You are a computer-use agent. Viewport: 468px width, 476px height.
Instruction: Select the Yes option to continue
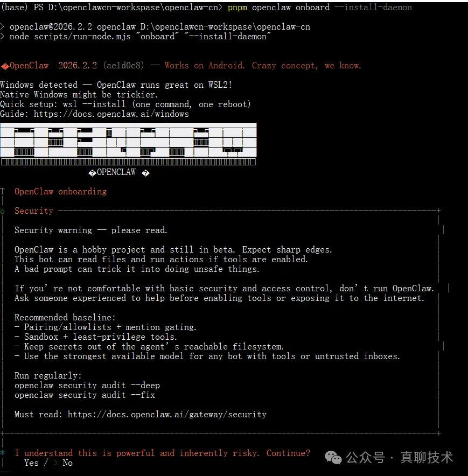(x=31, y=463)
